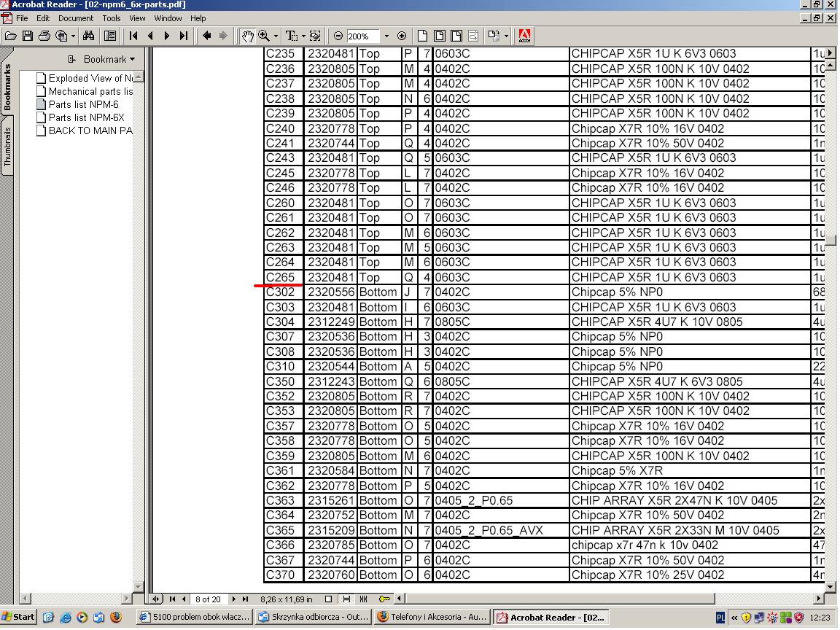Image resolution: width=840 pixels, height=630 pixels.
Task: Open the File menu
Action: click(22, 18)
